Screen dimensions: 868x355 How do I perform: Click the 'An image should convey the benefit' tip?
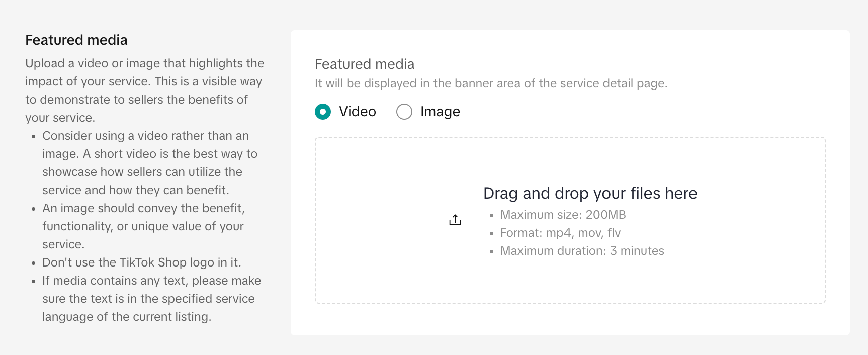143,226
